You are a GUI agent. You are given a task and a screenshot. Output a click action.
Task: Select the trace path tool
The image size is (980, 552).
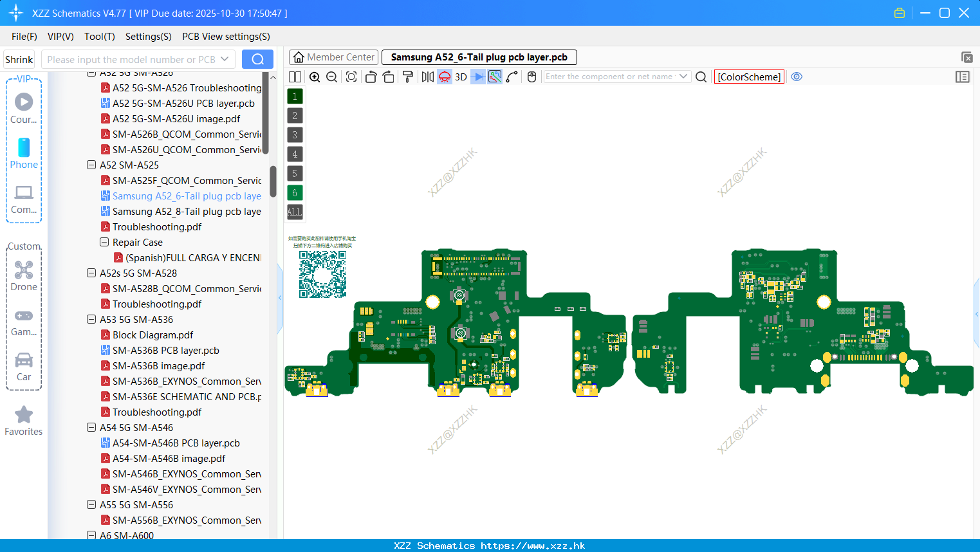(512, 77)
